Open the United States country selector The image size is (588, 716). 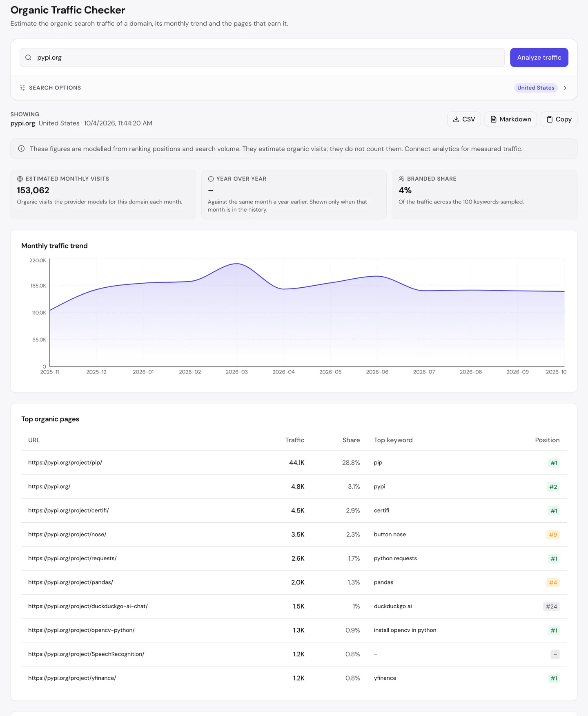pos(536,88)
